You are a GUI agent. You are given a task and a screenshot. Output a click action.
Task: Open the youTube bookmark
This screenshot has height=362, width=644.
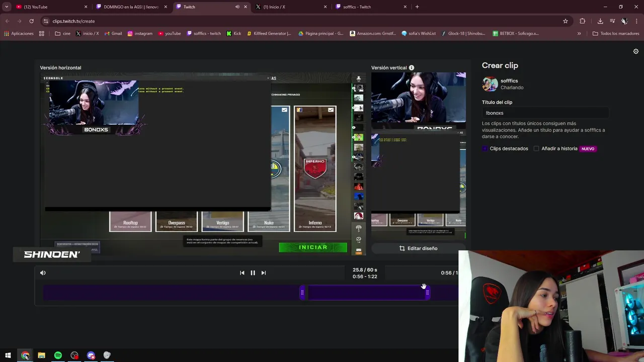click(170, 34)
